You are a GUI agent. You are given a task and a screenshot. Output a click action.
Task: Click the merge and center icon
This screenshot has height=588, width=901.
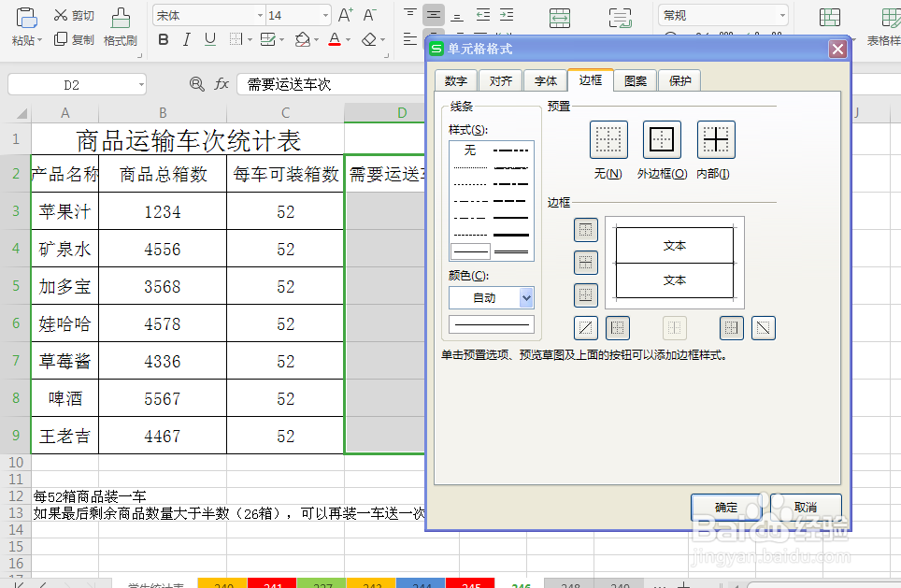coord(560,19)
